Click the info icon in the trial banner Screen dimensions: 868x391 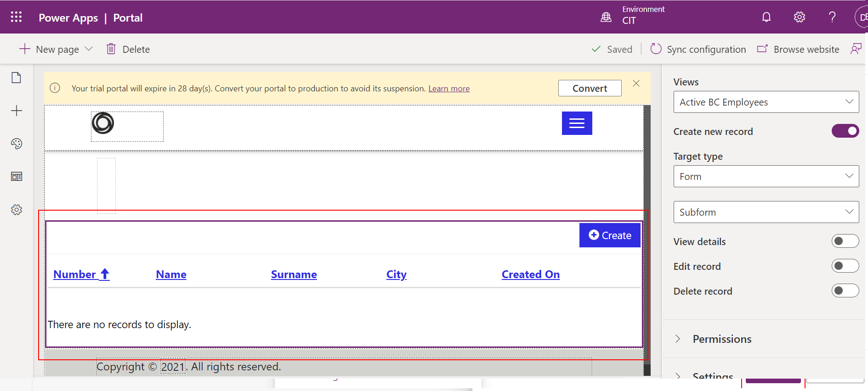(x=55, y=88)
